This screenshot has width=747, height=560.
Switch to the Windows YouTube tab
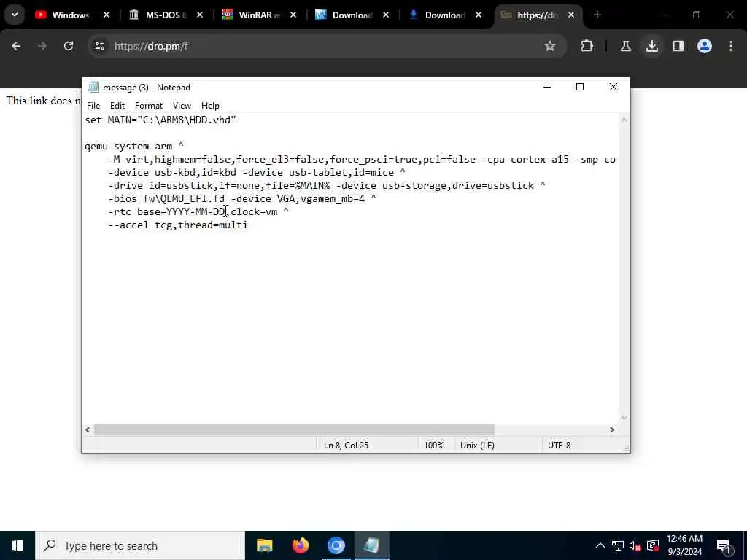(x=71, y=15)
